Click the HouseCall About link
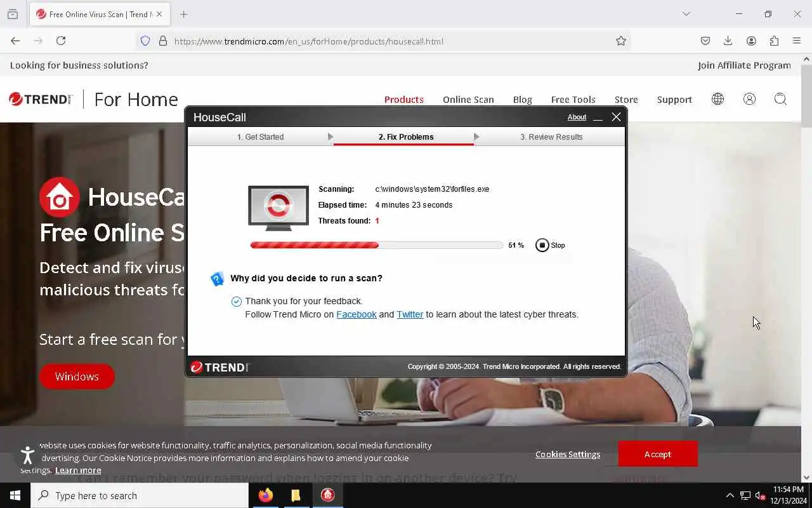This screenshot has width=812, height=508. tap(577, 117)
